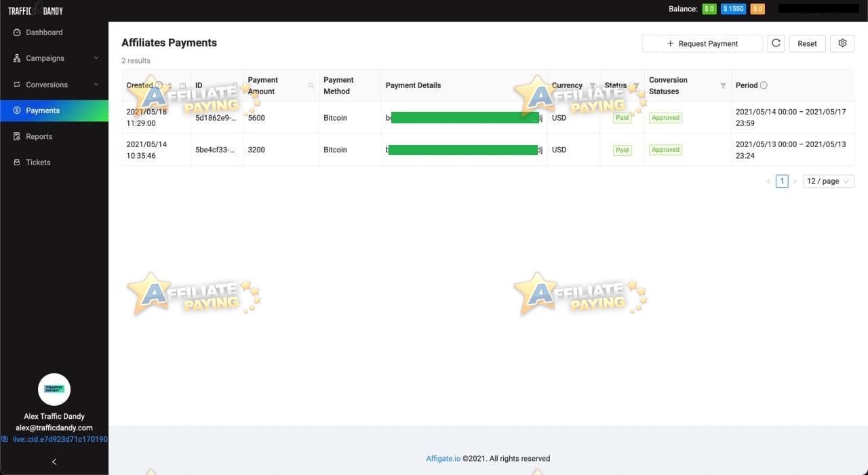Click the Skype icon near live:.cid
Viewport: 868px width, 475px height.
5,439
